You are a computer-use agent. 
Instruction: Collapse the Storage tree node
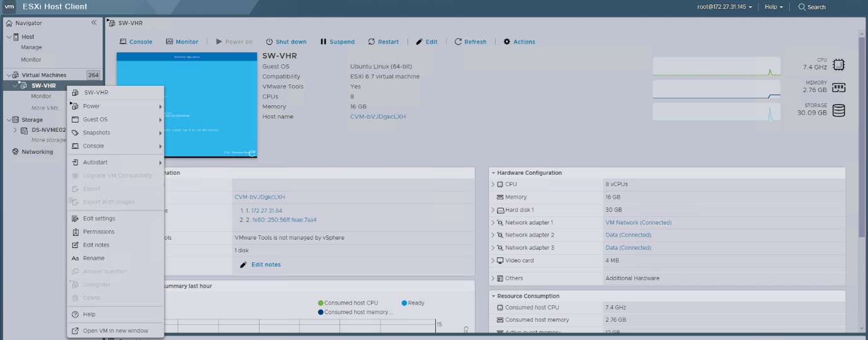[x=9, y=120]
